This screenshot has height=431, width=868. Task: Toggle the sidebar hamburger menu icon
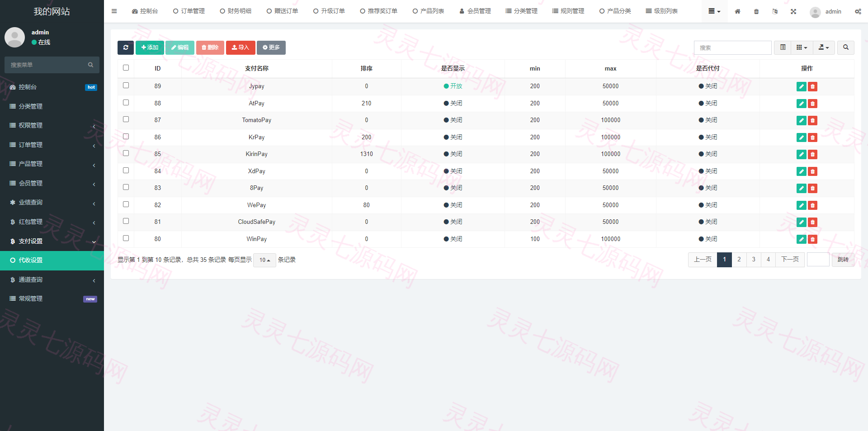point(114,11)
